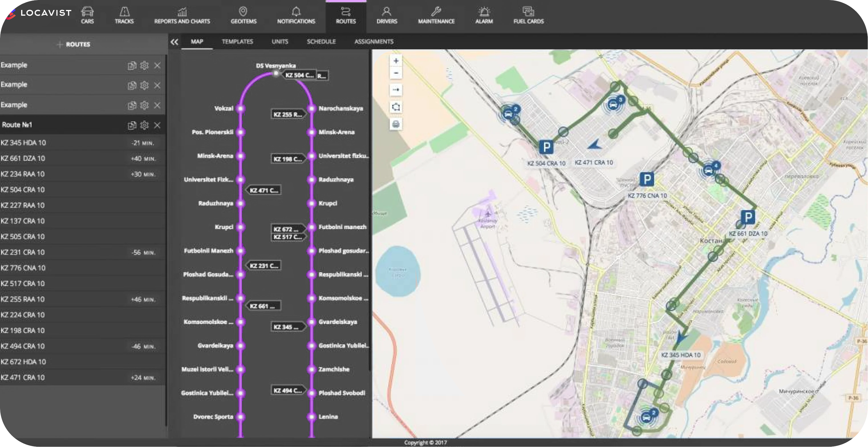
Task: Click KZ 776 CNA 10 parking marker on map
Action: click(x=647, y=179)
